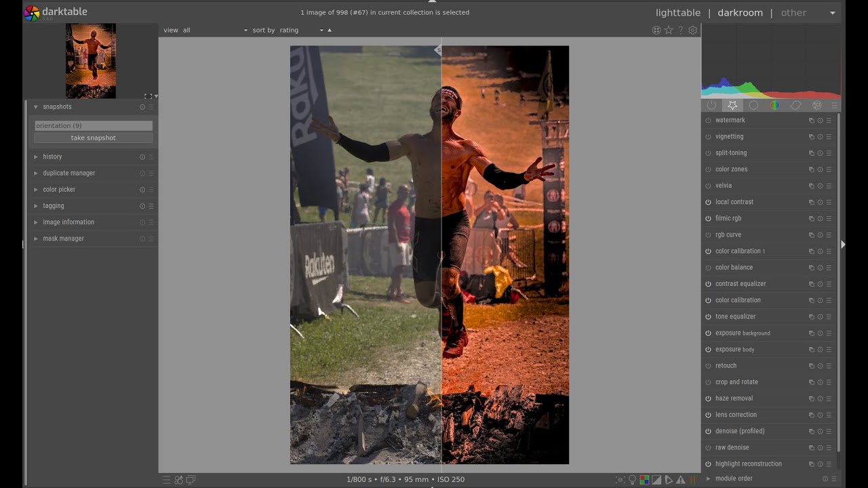
Task: Expand the crop and rotate module
Action: click(736, 382)
